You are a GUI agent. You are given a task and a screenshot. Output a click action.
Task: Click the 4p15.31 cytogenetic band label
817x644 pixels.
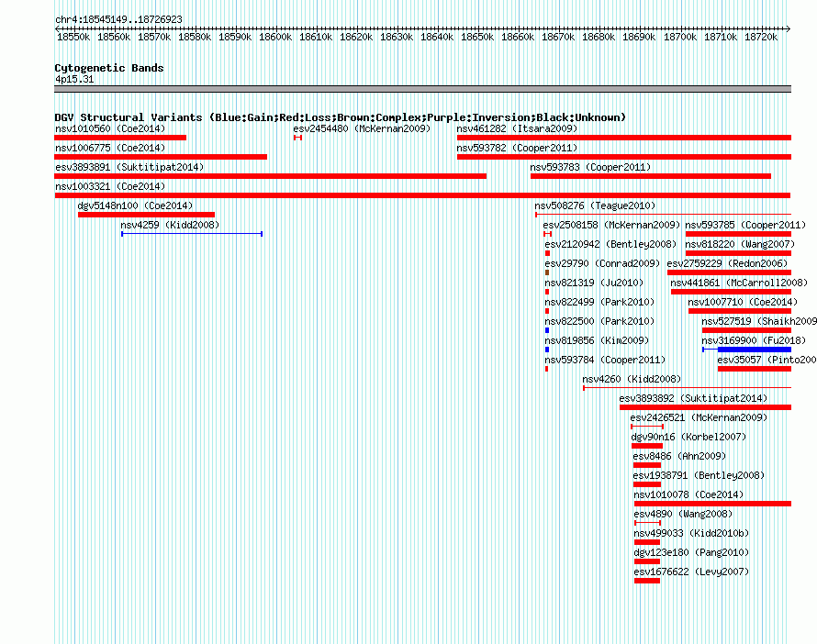[x=74, y=79]
